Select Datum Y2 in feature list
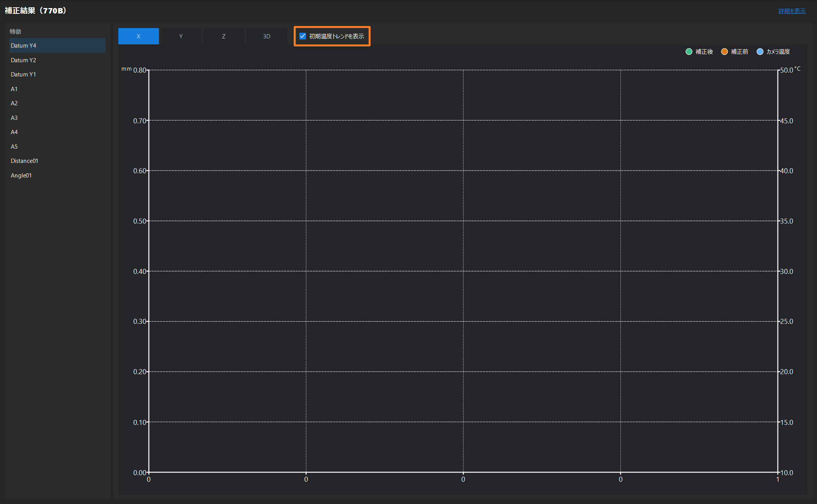Screen dimensions: 817x504 [x=58, y=60]
